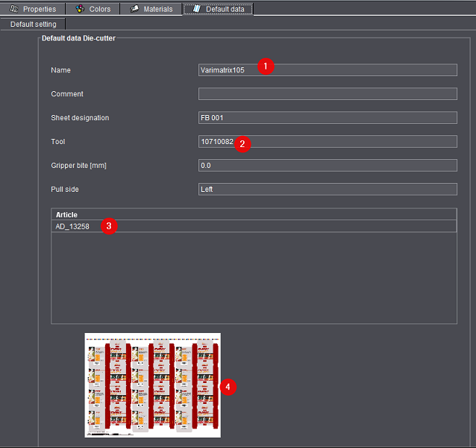The width and height of the screenshot is (476, 448).
Task: Open the Default setting sub-tab
Action: [33, 24]
